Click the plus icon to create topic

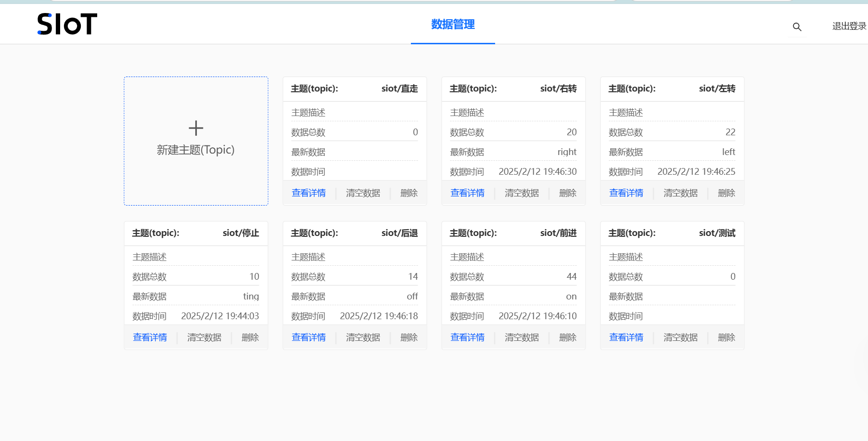196,128
